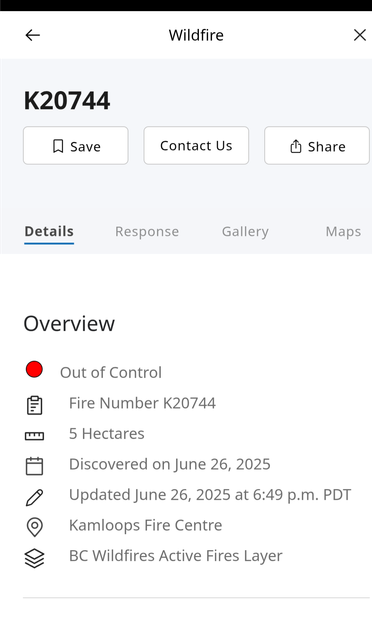Select the Details tab

49,231
